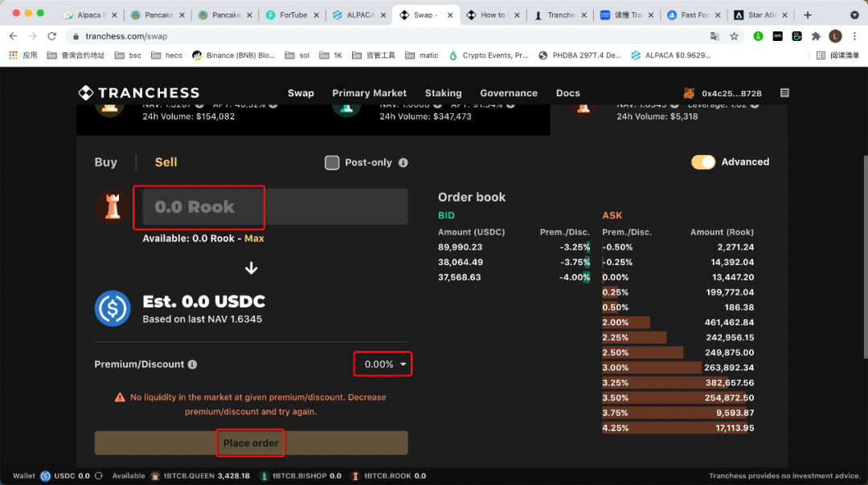
Task: Click the bishop icon in status bar
Action: (x=264, y=475)
